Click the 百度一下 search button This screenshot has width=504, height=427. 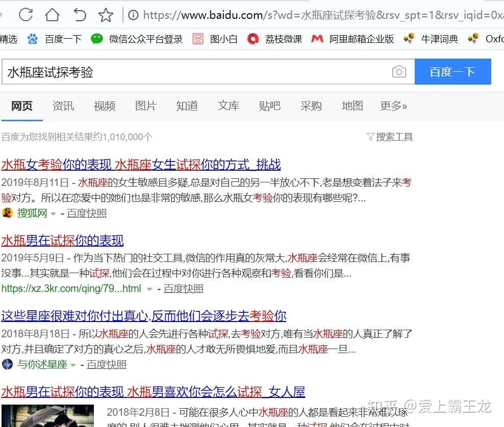coord(453,71)
